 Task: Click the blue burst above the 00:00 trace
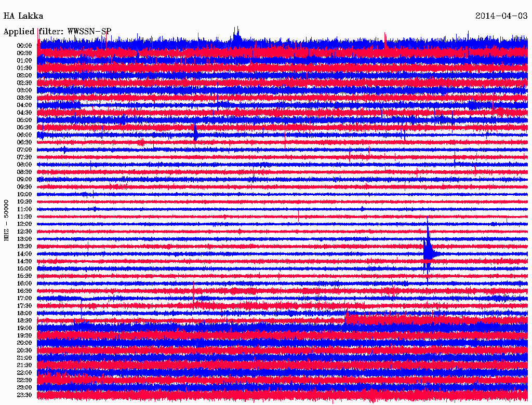coord(237,35)
